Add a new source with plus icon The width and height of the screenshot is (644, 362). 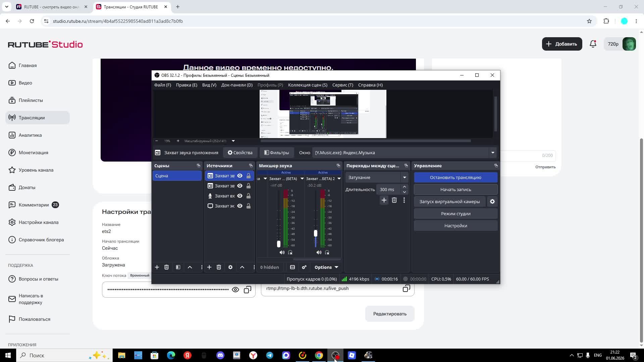point(209,267)
